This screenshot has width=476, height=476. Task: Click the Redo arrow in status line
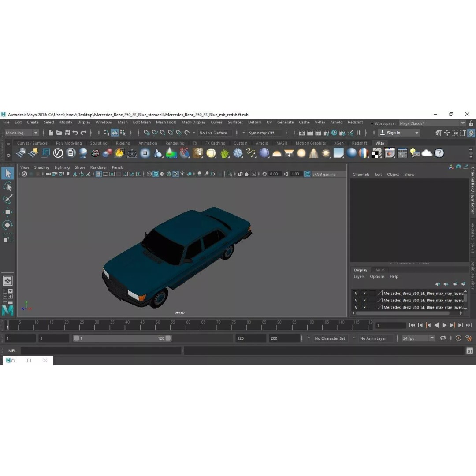pos(83,133)
